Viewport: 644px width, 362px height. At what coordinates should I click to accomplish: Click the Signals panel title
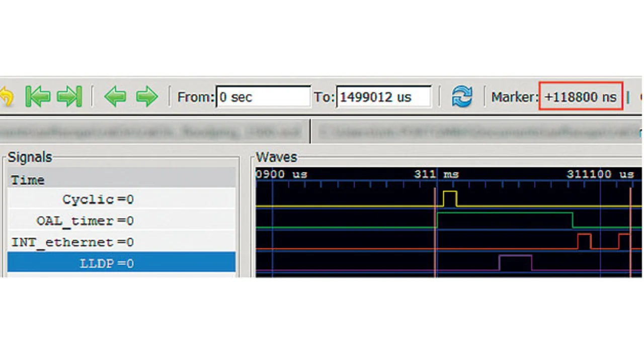[x=30, y=157]
